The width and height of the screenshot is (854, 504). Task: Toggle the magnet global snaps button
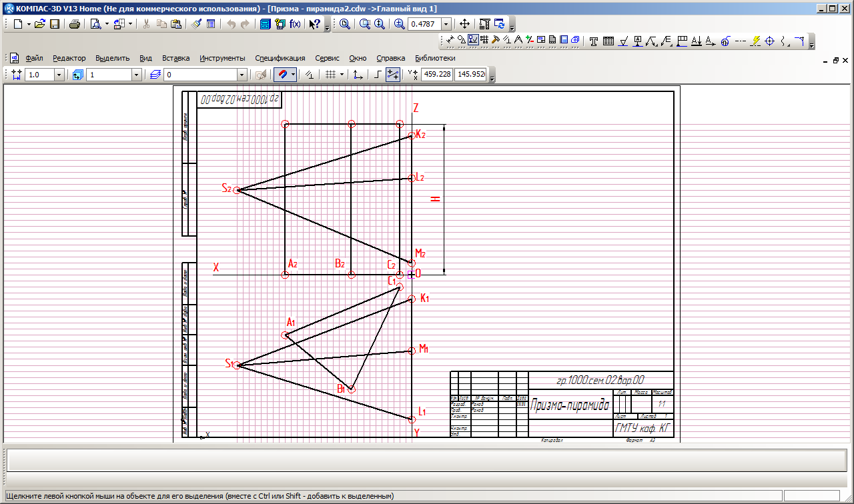tap(282, 75)
